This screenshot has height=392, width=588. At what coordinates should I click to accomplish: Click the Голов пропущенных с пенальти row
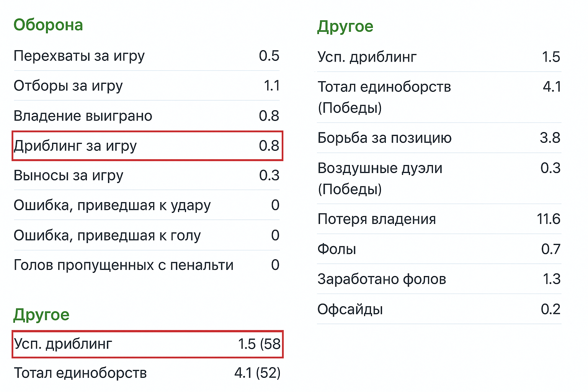pos(147,265)
